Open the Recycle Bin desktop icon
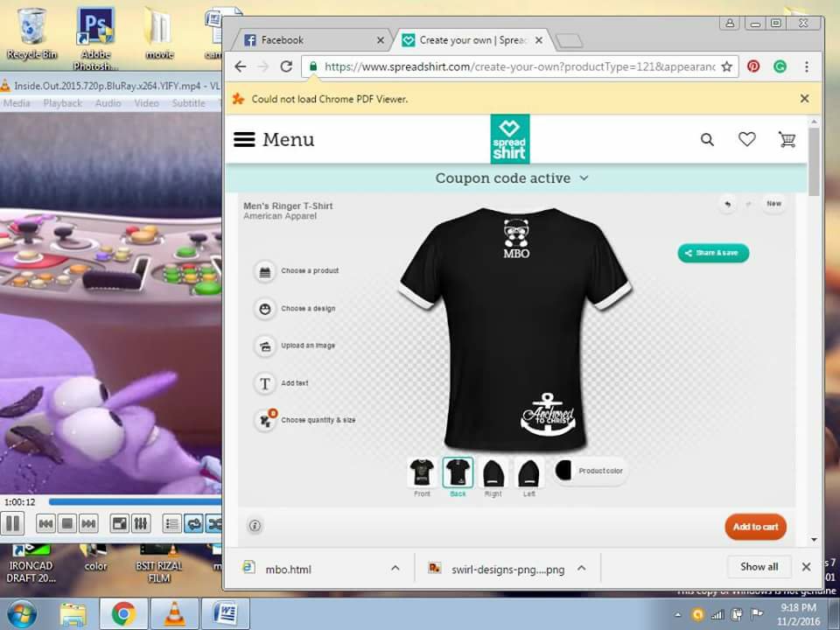840x630 pixels. pyautogui.click(x=31, y=32)
